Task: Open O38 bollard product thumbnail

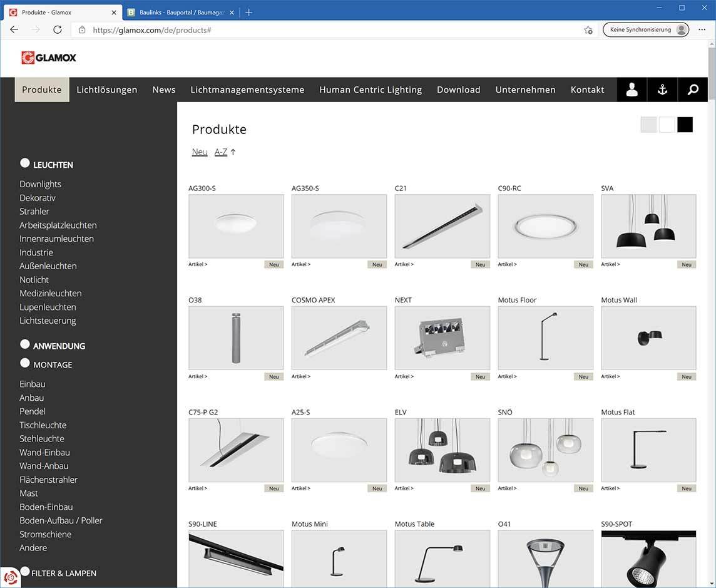Action: 236,338
